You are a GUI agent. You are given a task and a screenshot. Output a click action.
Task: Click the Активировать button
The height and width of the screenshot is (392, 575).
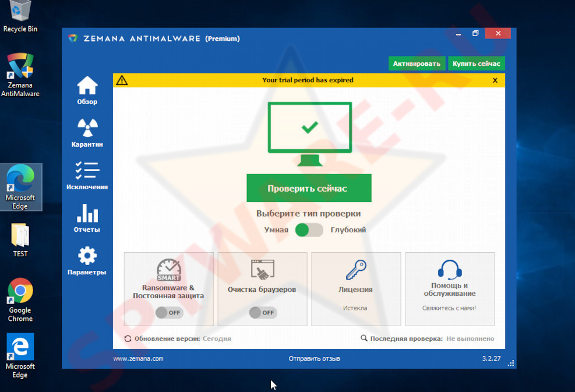click(x=417, y=63)
